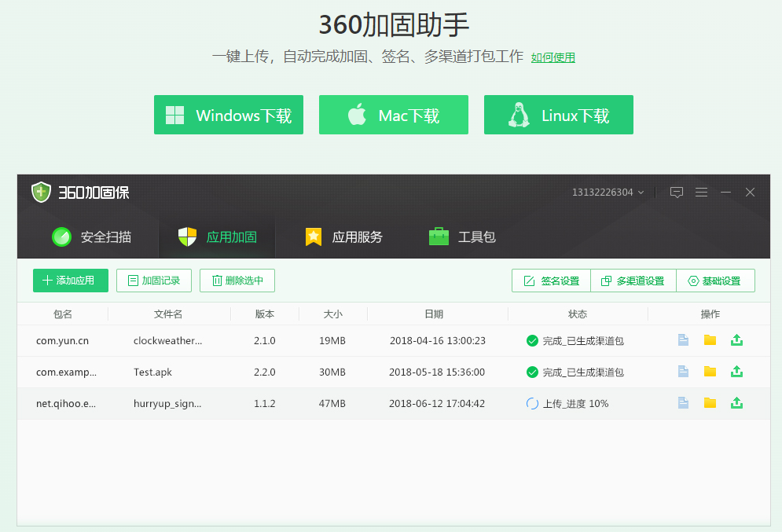
Task: Click the version 2.2.0 cell
Action: point(264,372)
